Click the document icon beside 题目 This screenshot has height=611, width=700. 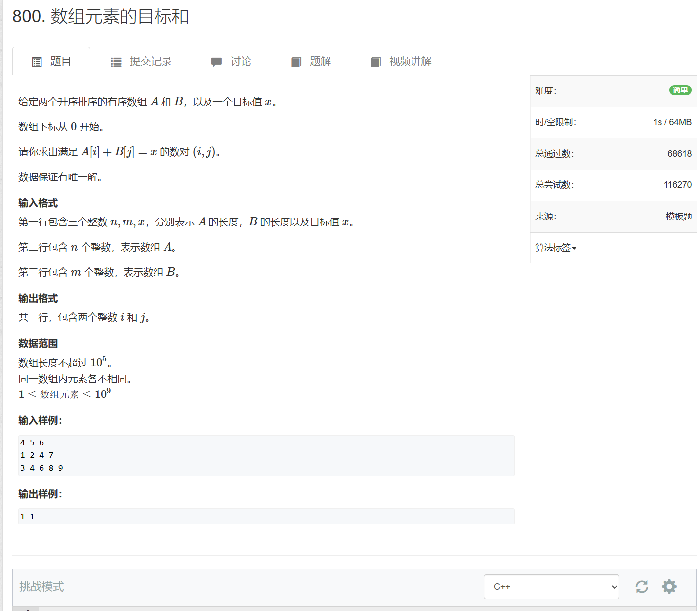pos(37,62)
